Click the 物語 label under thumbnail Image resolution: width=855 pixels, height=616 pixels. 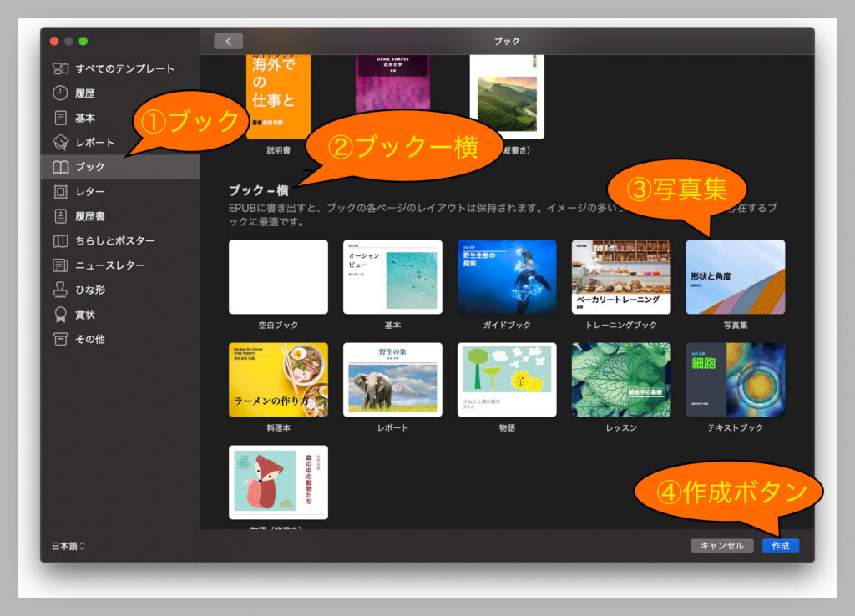point(507,428)
